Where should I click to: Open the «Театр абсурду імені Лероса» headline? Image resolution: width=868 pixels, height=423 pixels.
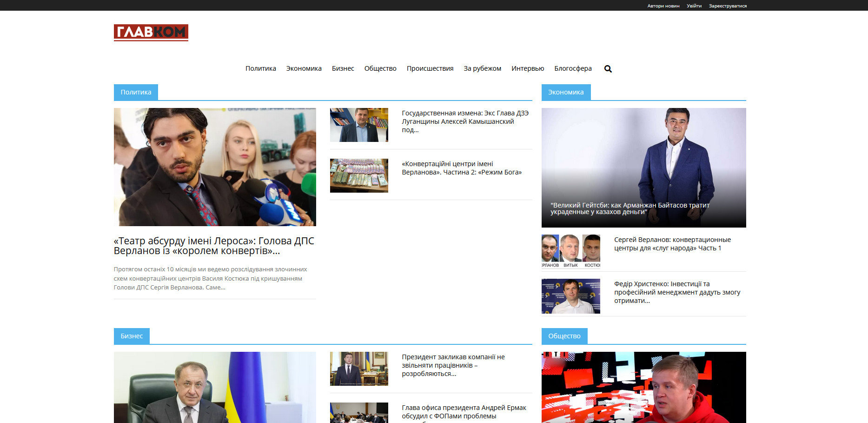(214, 246)
